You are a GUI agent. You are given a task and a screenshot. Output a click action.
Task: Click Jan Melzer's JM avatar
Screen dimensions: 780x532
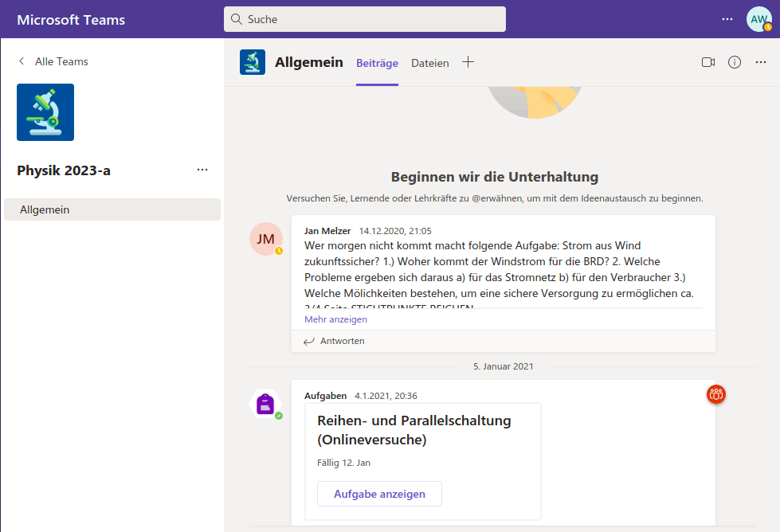coord(266,239)
